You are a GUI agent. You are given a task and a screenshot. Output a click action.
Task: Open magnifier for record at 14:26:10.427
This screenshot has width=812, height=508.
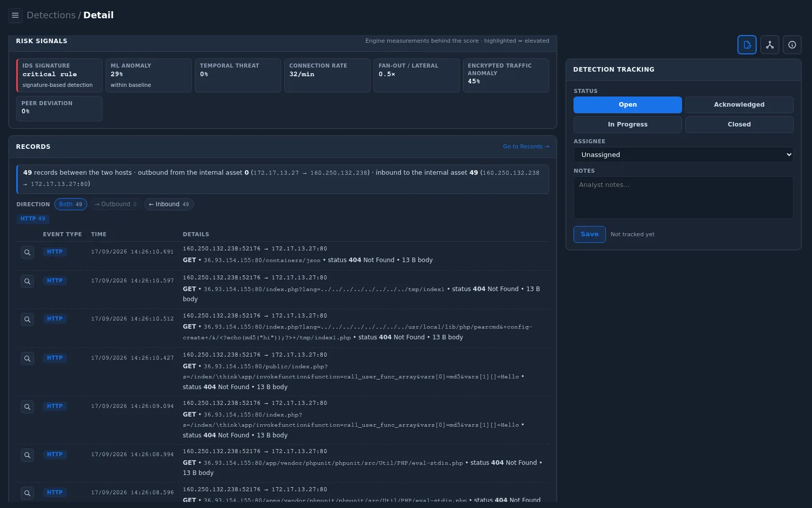(27, 359)
